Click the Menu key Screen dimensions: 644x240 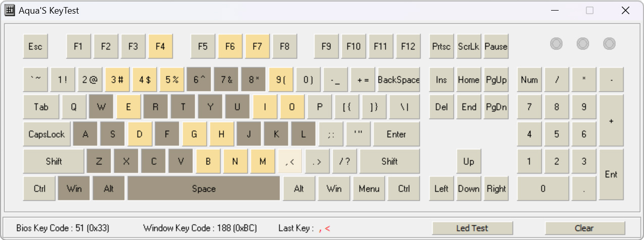(x=369, y=189)
